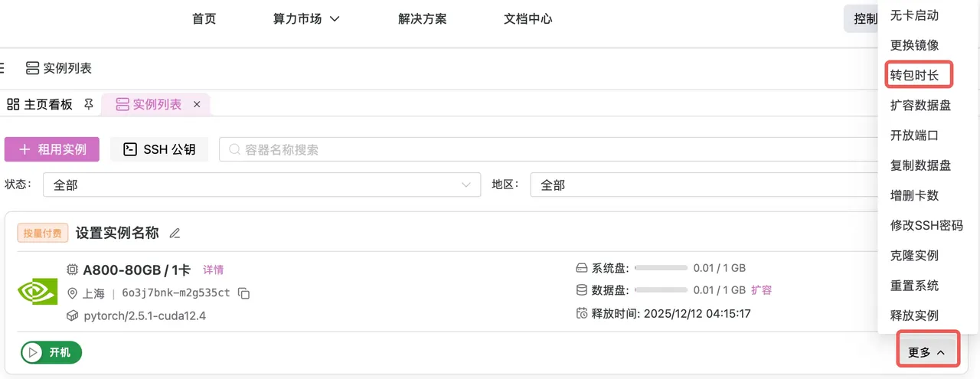Open the 地区 filter dropdown
This screenshot has height=379, width=980.
[x=704, y=185]
